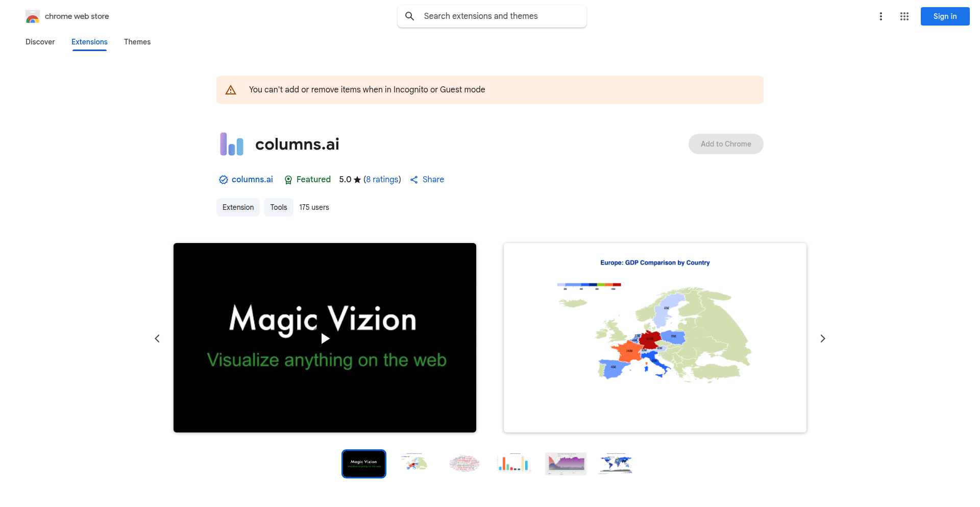This screenshot has width=980, height=507.
Task: Click the columns.ai extension logo icon
Action: [232, 144]
